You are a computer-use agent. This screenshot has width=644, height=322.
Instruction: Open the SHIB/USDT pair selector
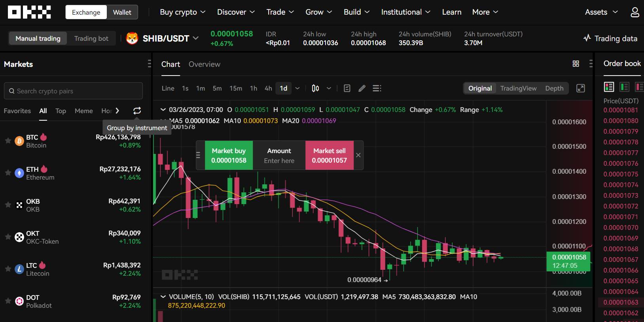point(170,38)
